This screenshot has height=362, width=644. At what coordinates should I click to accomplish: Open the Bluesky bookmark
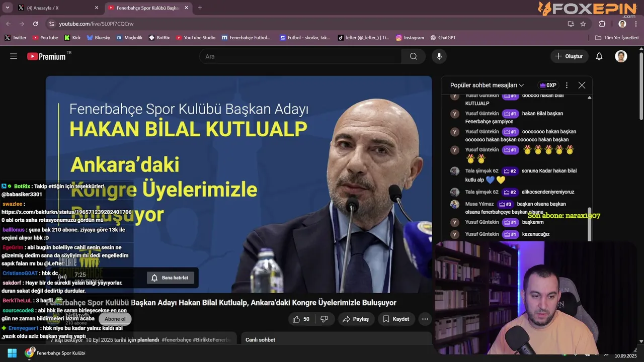[x=99, y=38]
